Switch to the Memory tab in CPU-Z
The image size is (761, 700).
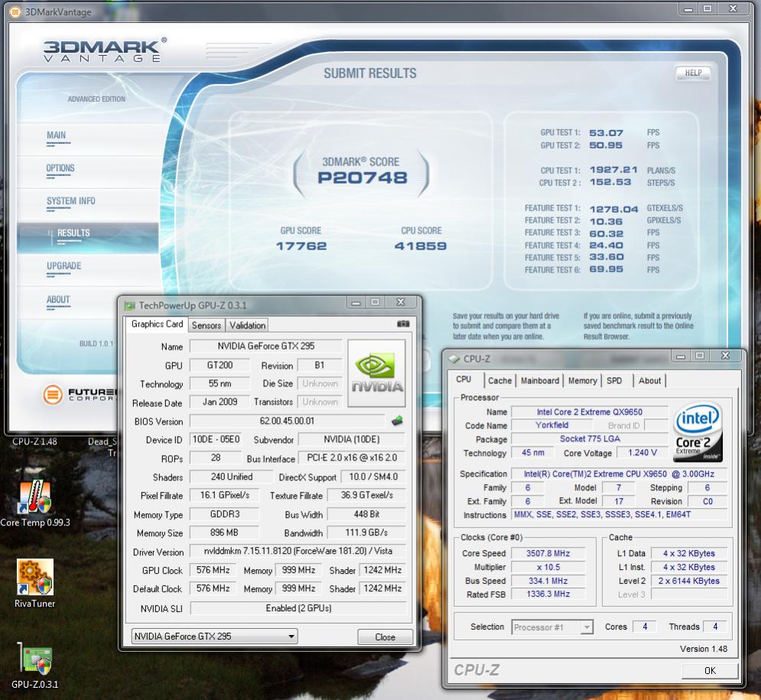(582, 380)
